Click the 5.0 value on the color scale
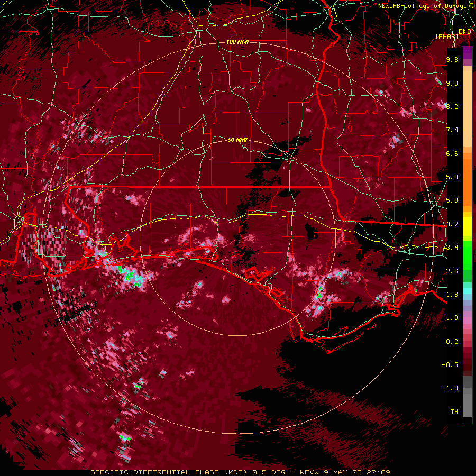 pyautogui.click(x=452, y=200)
